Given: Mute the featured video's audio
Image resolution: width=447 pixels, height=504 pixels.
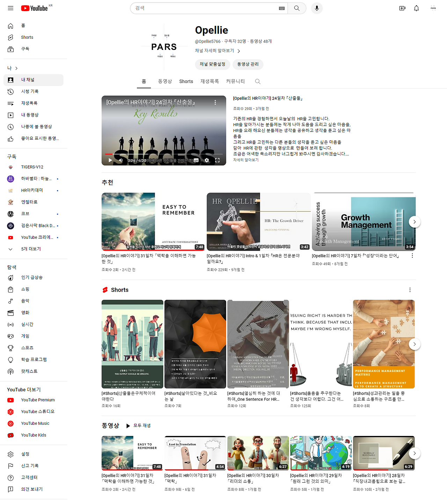Looking at the screenshot, I should coord(120,160).
